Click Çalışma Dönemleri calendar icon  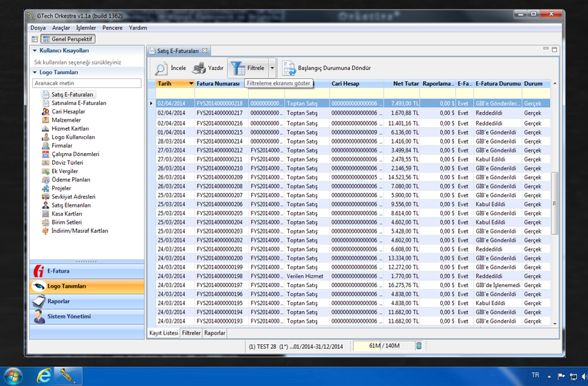(46, 155)
